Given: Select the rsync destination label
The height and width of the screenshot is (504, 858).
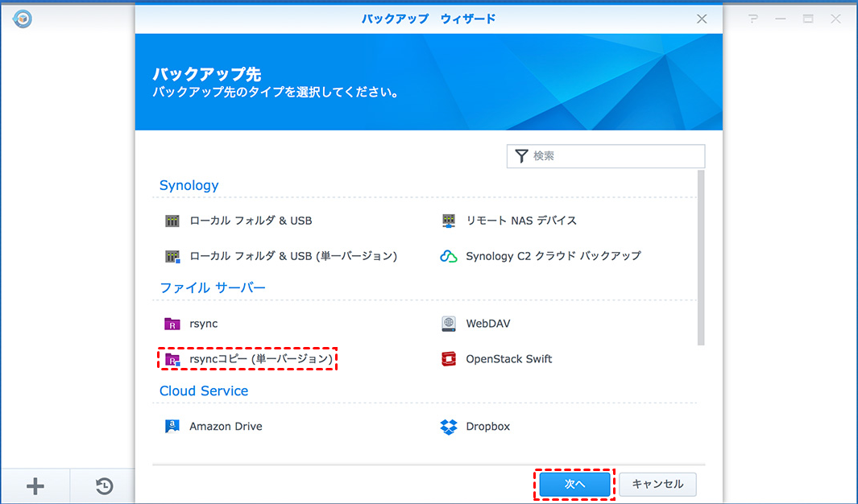Looking at the screenshot, I should [x=204, y=324].
